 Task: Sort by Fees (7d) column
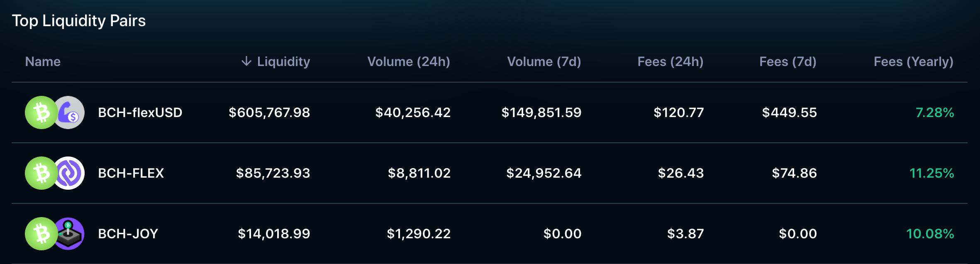(x=788, y=61)
